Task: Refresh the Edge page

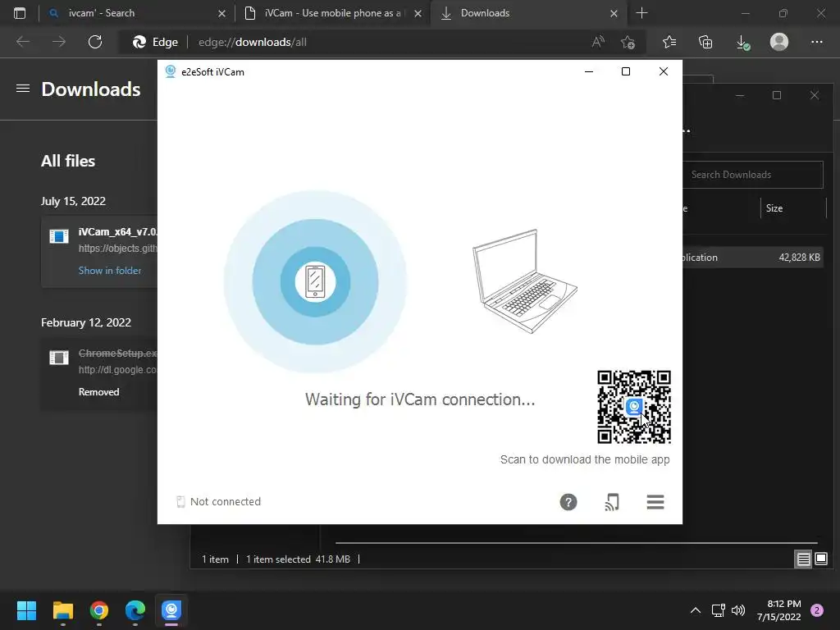Action: point(95,42)
